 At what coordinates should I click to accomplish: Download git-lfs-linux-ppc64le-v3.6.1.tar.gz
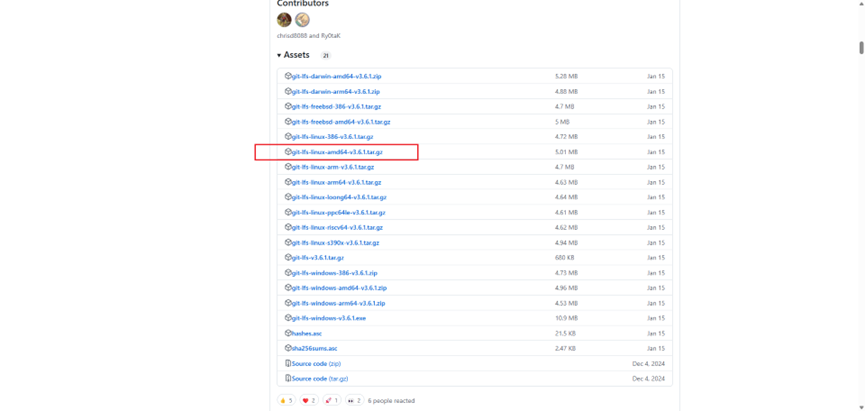339,212
